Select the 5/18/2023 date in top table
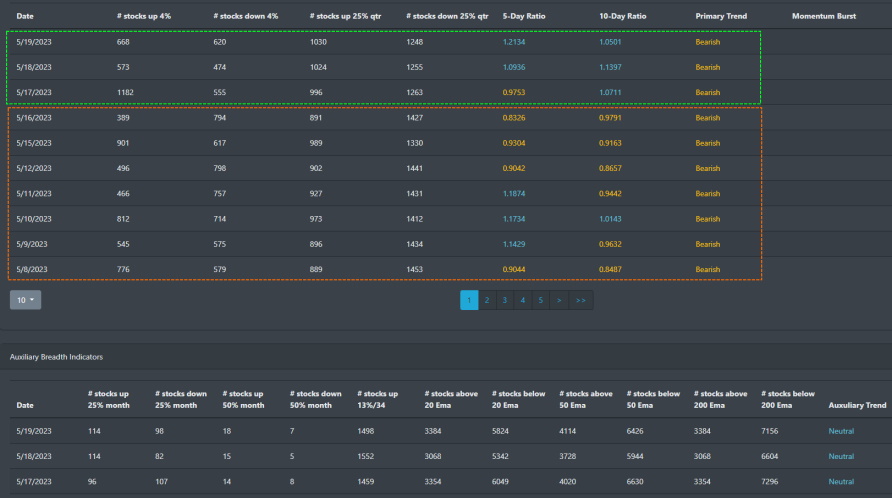 pos(34,67)
